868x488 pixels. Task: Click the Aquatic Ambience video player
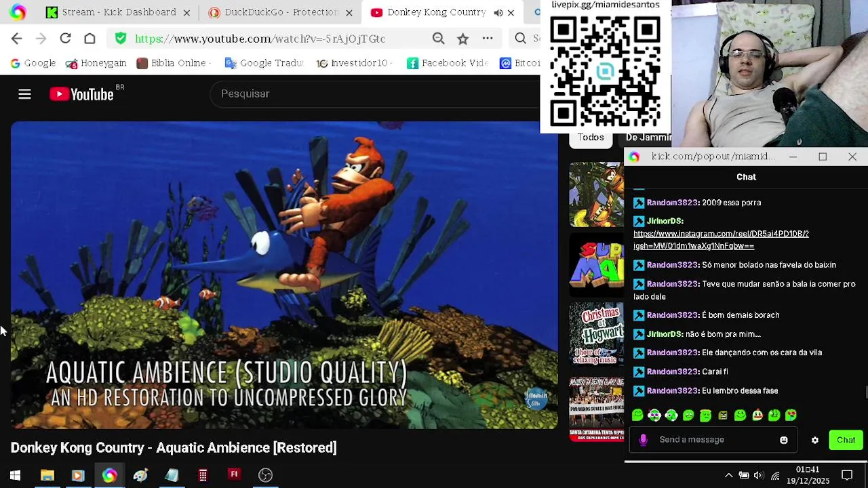pyautogui.click(x=284, y=275)
